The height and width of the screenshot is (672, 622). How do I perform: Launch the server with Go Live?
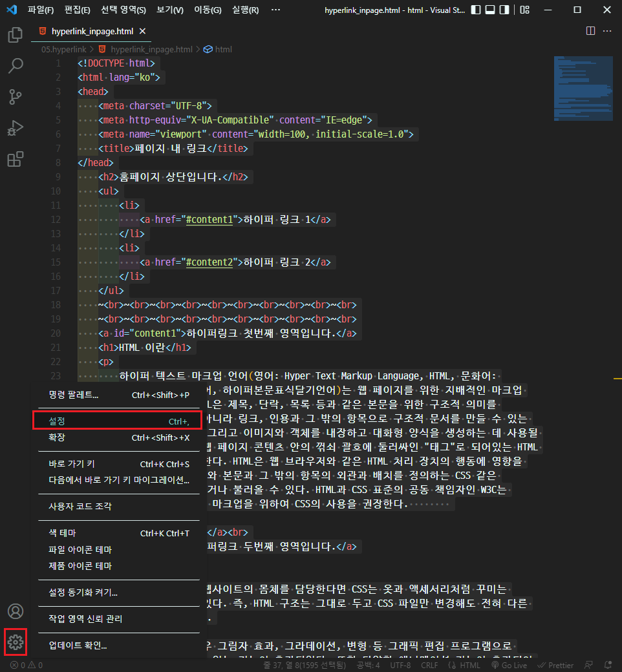point(509,664)
